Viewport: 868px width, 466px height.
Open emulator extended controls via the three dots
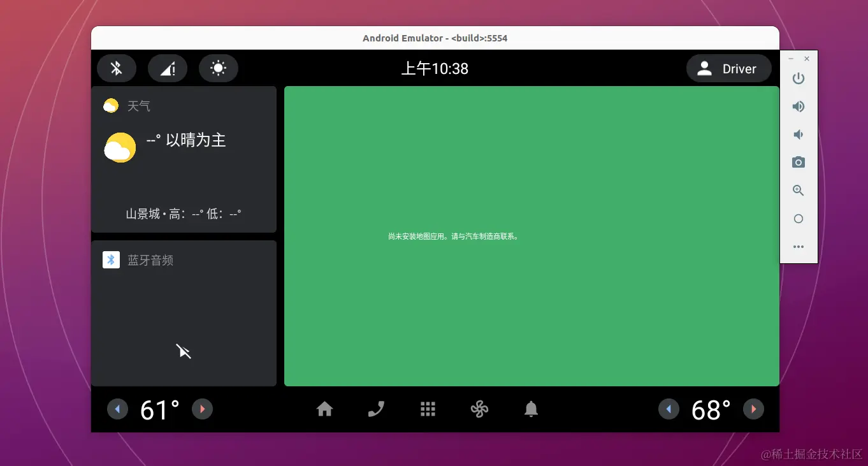[x=798, y=246]
